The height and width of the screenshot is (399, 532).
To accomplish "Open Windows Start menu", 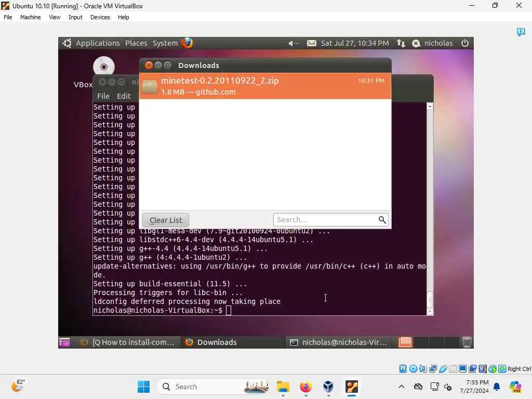I will pyautogui.click(x=143, y=387).
